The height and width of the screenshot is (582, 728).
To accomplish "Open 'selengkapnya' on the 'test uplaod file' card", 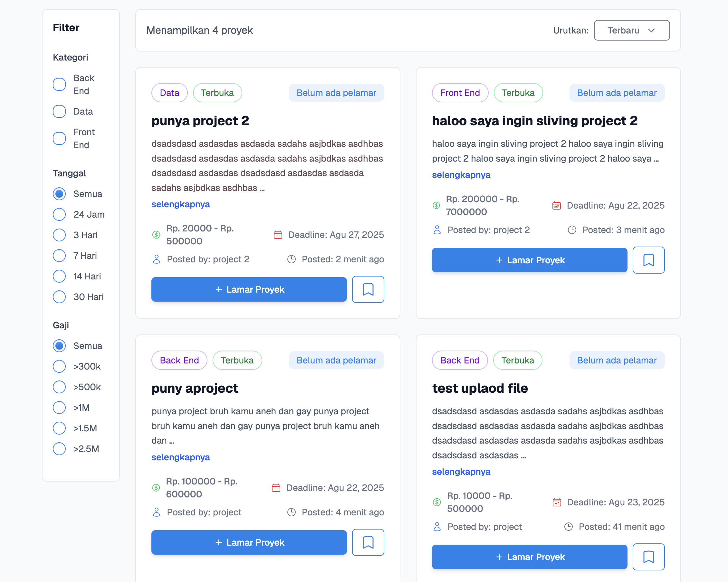I will point(461,472).
